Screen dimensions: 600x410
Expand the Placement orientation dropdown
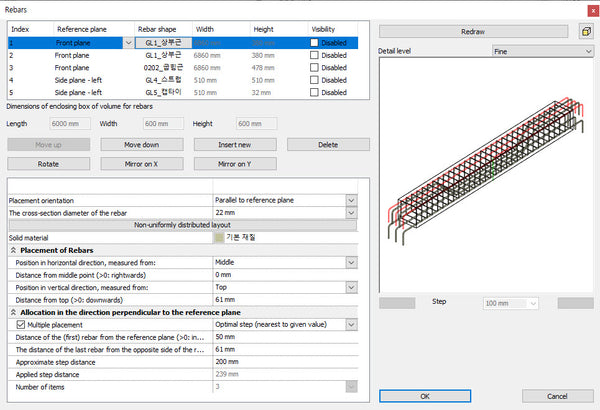click(x=351, y=201)
